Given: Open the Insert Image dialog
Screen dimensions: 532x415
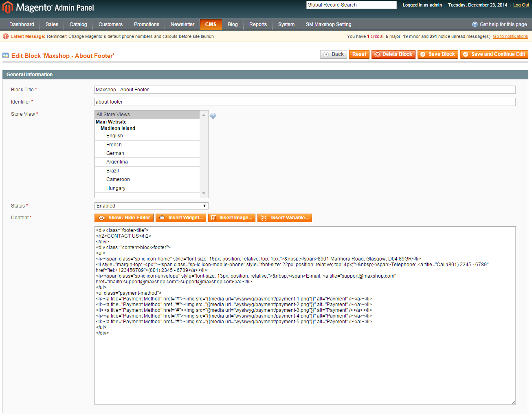Looking at the screenshot, I should tap(232, 218).
